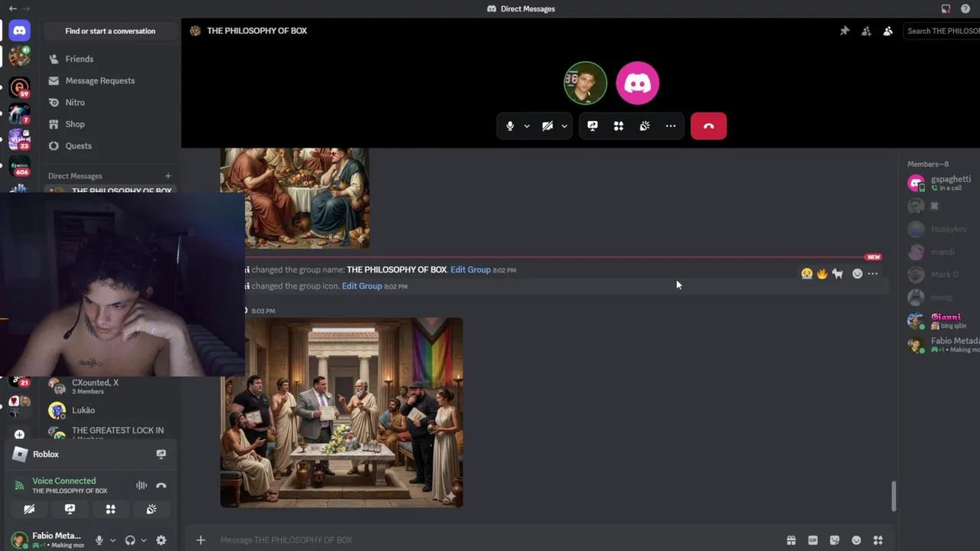Open add reaction smiley on message
This screenshot has height=551, width=980.
(x=857, y=274)
